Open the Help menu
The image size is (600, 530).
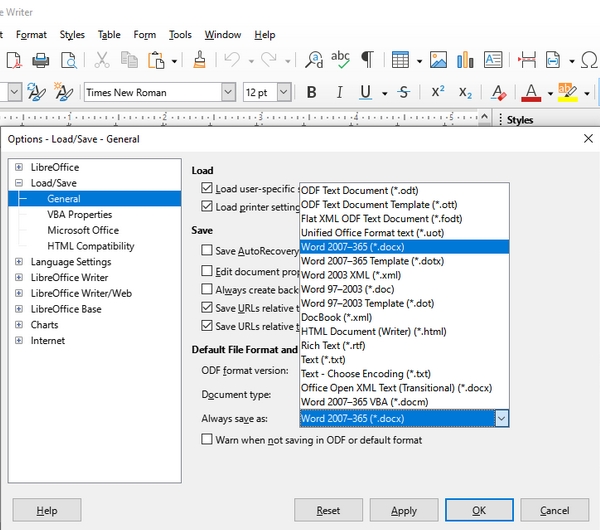[x=265, y=35]
